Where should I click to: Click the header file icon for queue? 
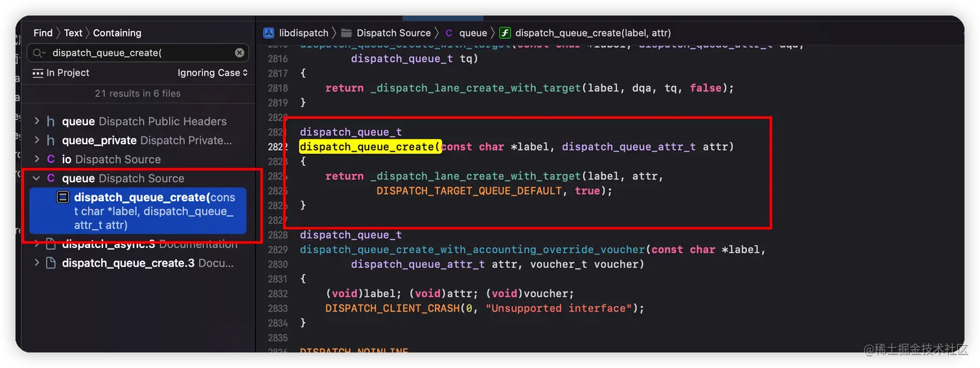(51, 121)
